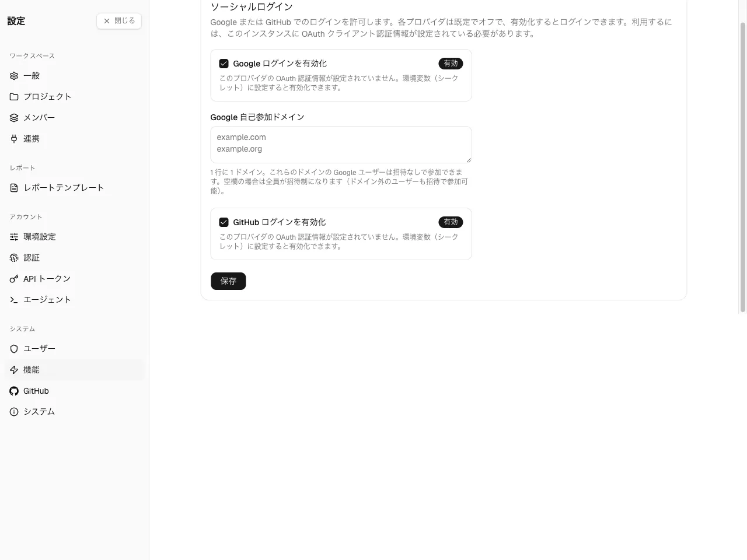Open the API トークン page

[x=74, y=279]
